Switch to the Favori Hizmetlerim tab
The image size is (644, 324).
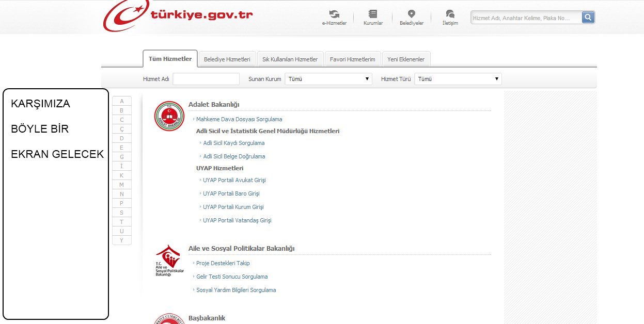(x=353, y=59)
